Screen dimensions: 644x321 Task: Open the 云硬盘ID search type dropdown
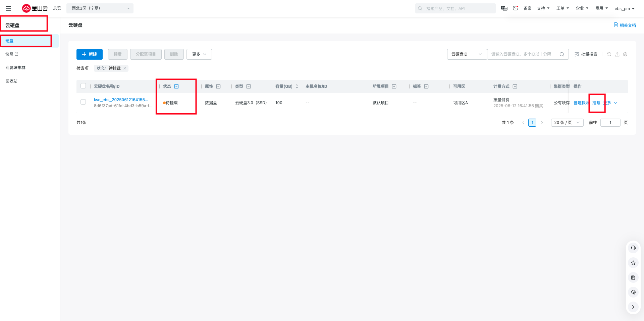click(467, 54)
